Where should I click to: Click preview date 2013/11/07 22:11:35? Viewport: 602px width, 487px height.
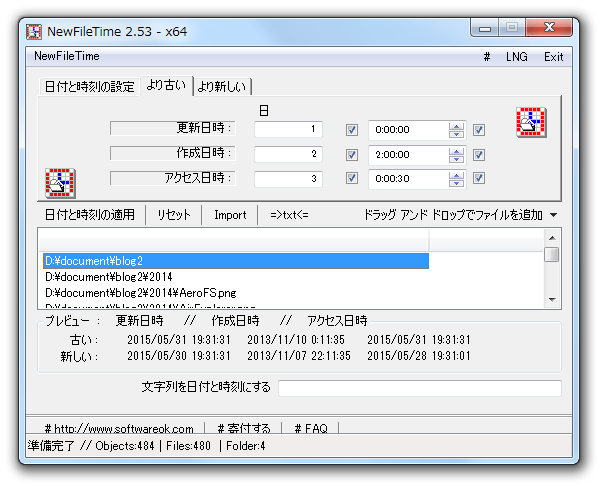(x=299, y=356)
